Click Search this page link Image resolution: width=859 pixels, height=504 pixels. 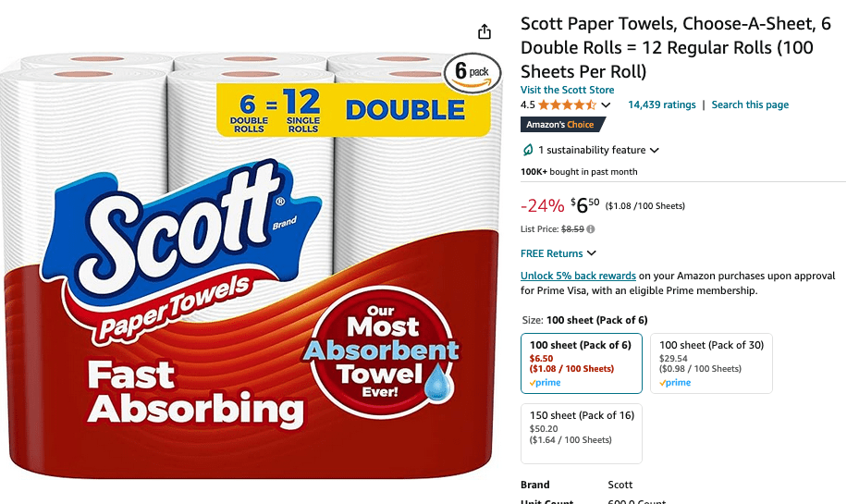750,104
